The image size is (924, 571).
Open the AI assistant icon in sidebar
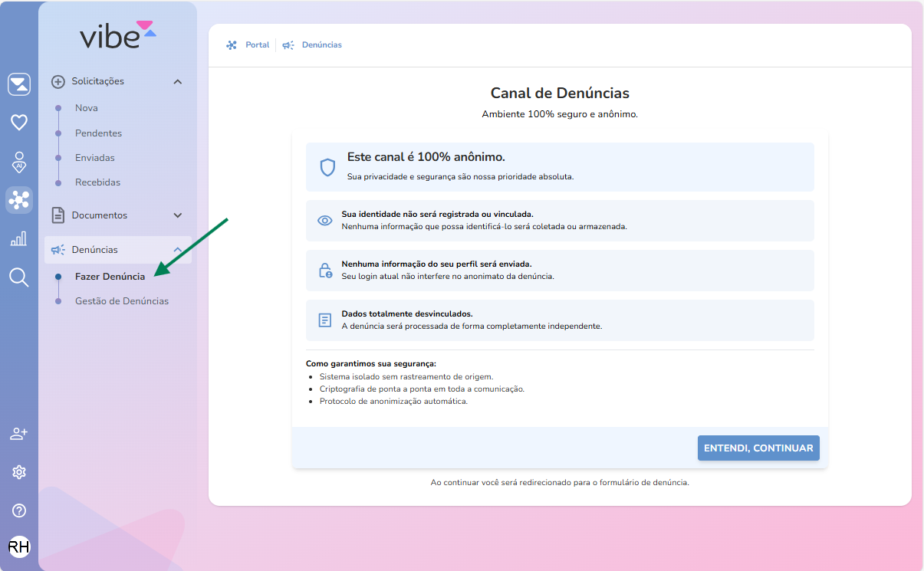[19, 162]
